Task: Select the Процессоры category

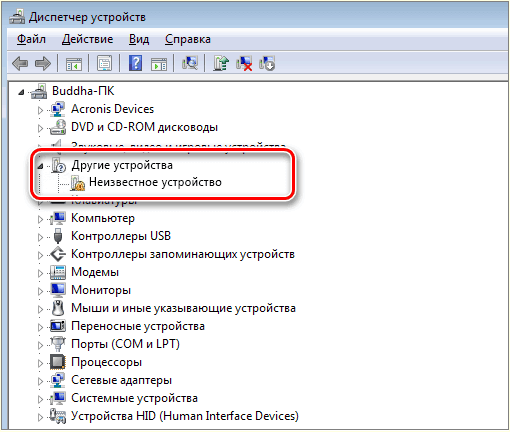Action: pos(106,362)
